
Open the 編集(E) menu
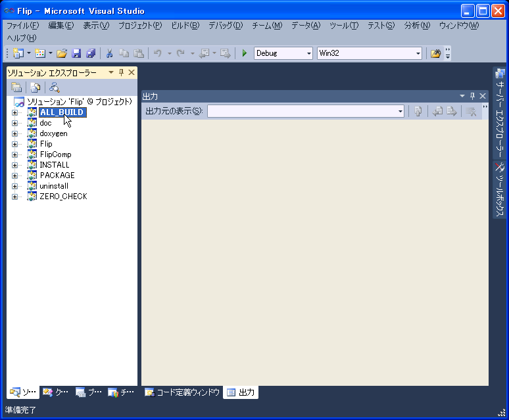point(61,25)
